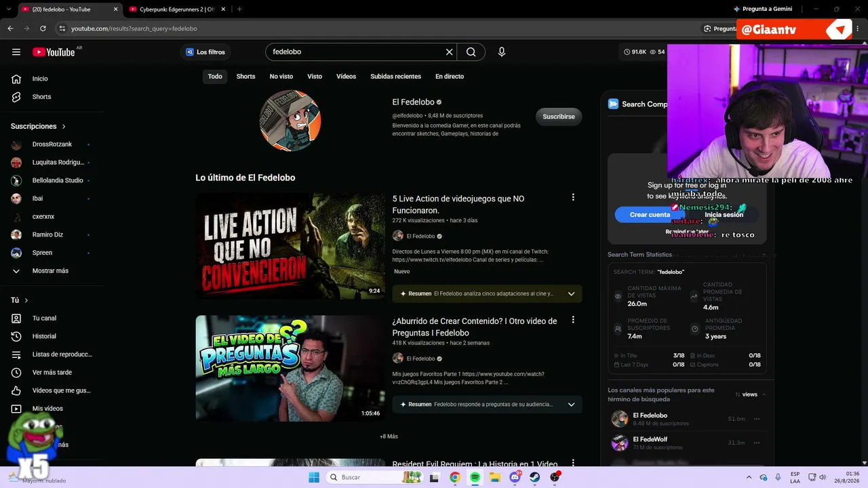Open Discord from the taskbar
Screen dimensions: 868x488
coord(515,477)
